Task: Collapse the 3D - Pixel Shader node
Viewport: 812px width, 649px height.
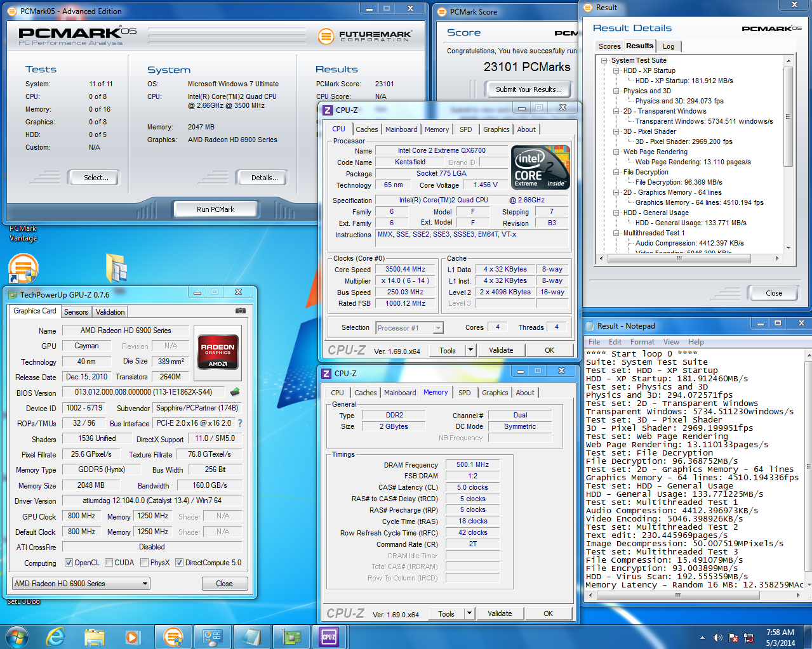Action: click(x=616, y=132)
